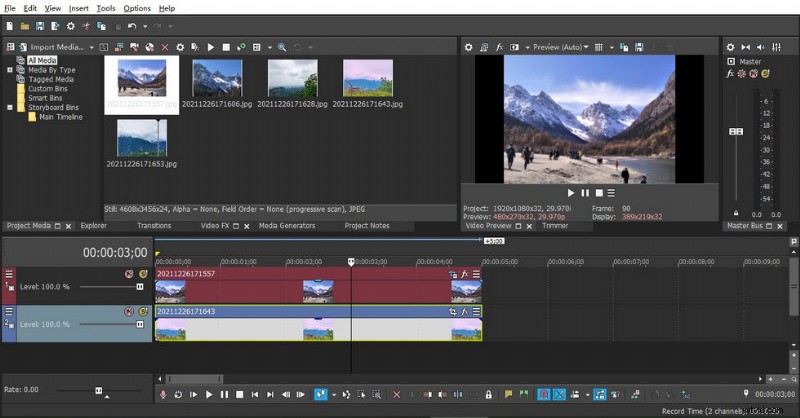Open Event Pan/Crop on the 20211226171643 clip

click(x=453, y=311)
